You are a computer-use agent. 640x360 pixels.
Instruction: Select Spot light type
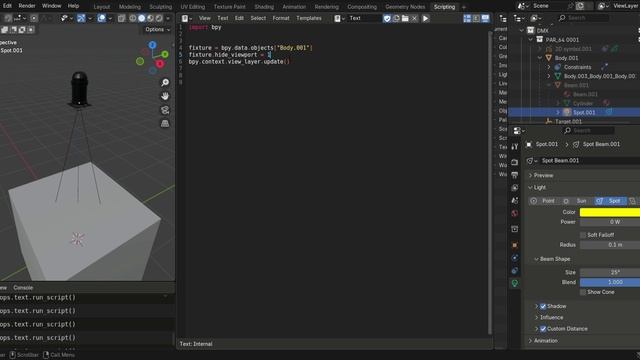611,201
